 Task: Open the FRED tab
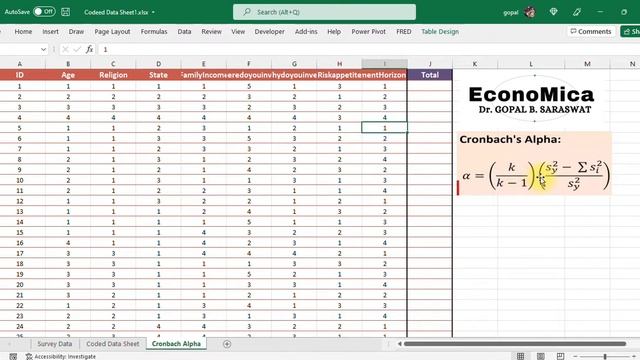[404, 31]
